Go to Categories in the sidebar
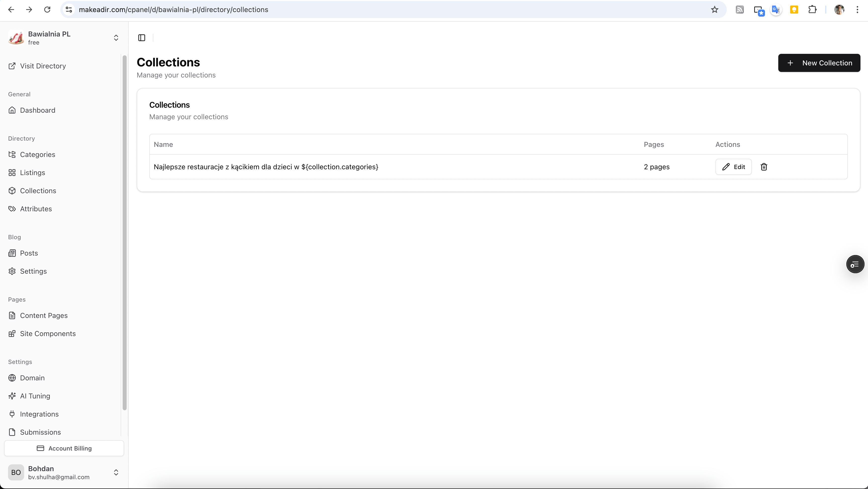 (x=37, y=154)
